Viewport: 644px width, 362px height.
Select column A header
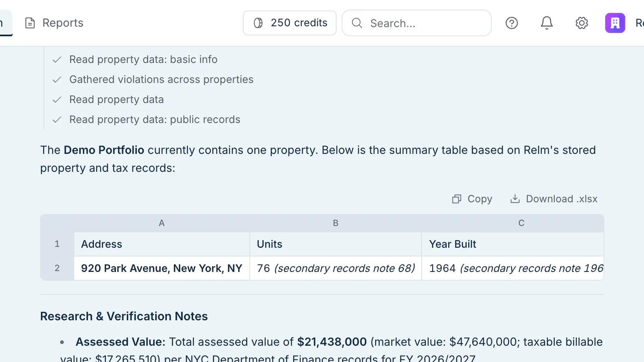tap(162, 223)
